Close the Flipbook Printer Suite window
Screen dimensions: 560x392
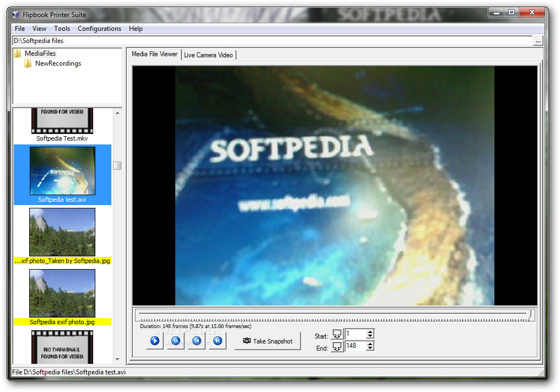click(532, 13)
